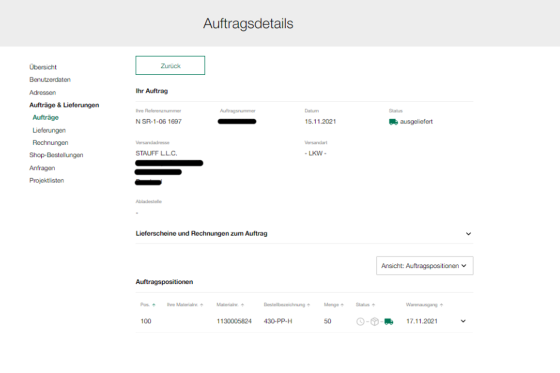
Task: Click the green truck icon in row 100
Action: (x=389, y=322)
